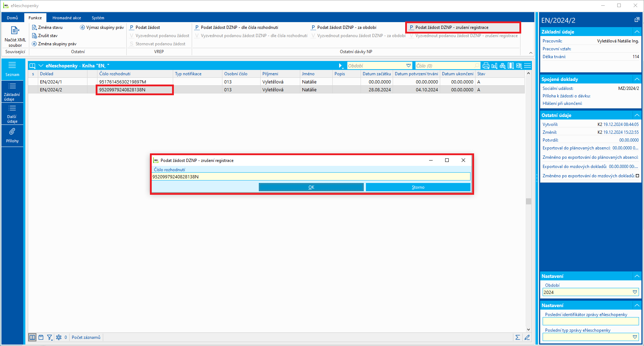
Task: Sort by the Doklad column header
Action: (x=63, y=74)
